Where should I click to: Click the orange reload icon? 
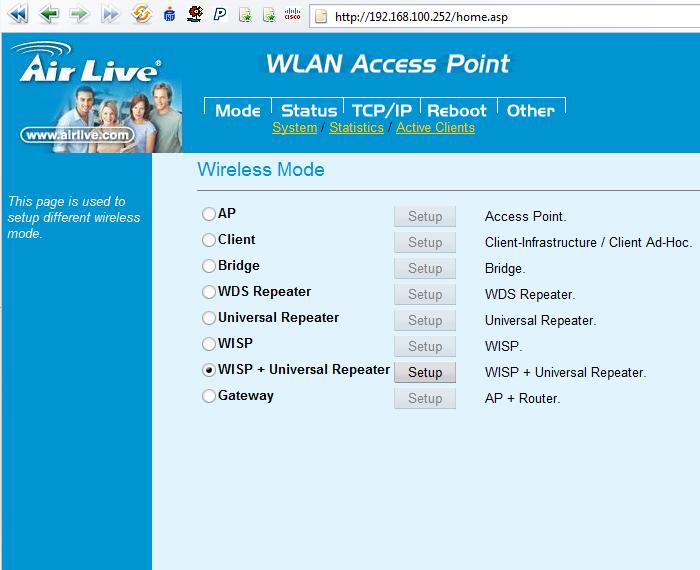tap(142, 14)
